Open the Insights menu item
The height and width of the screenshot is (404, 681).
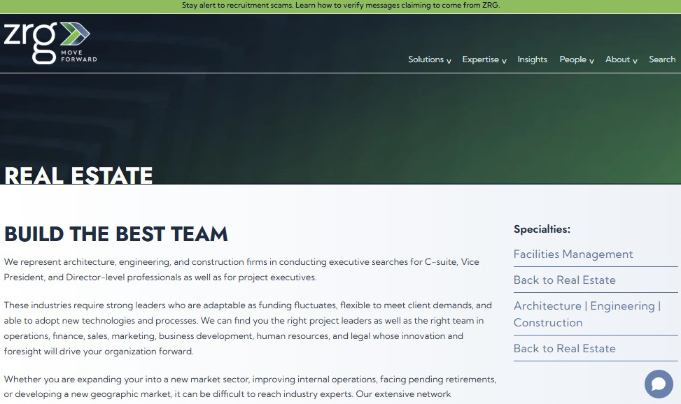tap(532, 60)
